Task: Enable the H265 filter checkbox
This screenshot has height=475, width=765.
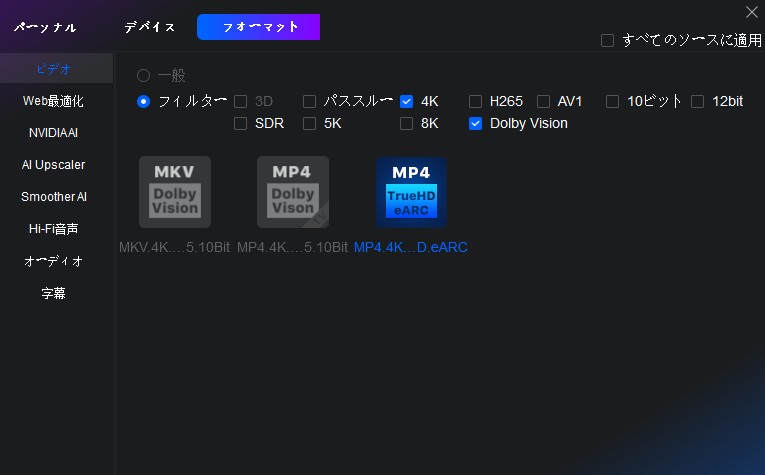Action: click(475, 101)
